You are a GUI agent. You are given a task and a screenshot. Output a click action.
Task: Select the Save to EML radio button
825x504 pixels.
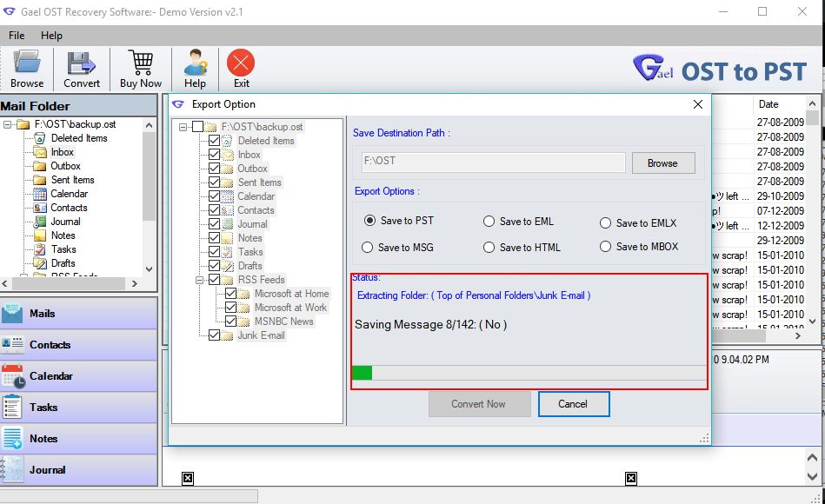(x=489, y=222)
